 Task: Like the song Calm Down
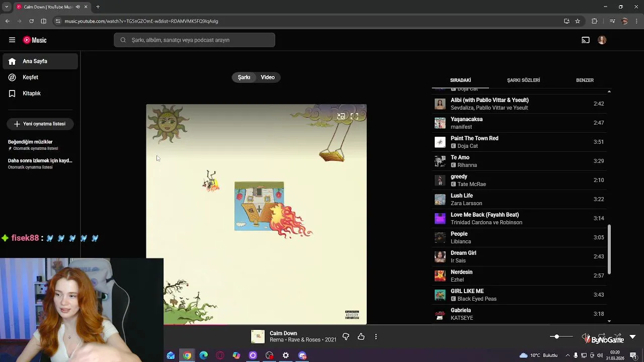pos(361,337)
